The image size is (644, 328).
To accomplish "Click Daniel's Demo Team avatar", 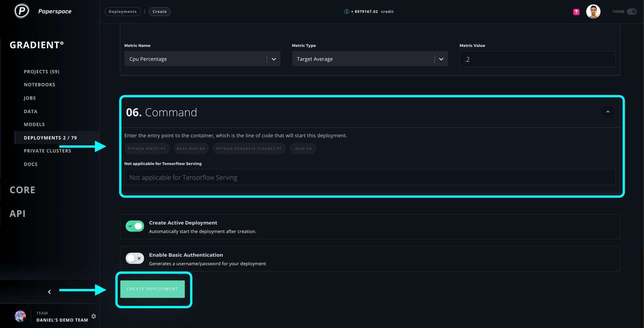I will [20, 316].
